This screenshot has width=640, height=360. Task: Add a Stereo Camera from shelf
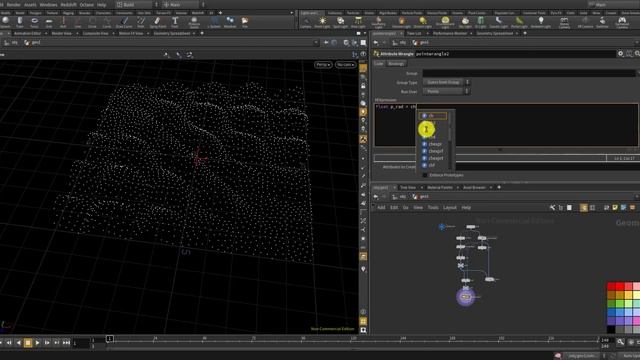click(564, 22)
